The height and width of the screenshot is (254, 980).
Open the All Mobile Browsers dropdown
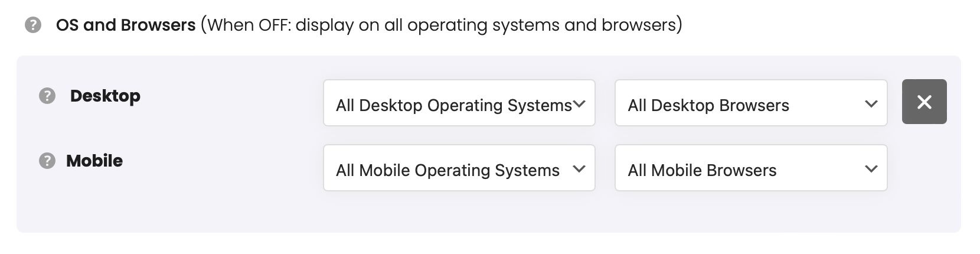pyautogui.click(x=751, y=168)
